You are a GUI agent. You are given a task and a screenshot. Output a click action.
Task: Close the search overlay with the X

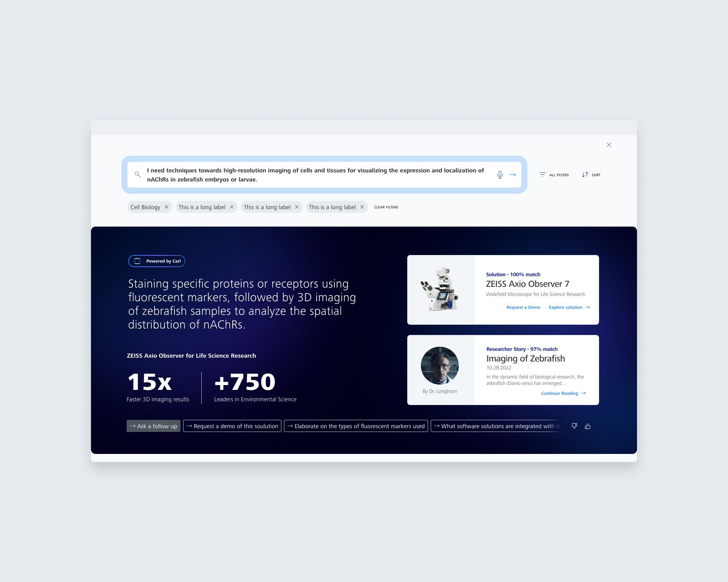(x=609, y=145)
